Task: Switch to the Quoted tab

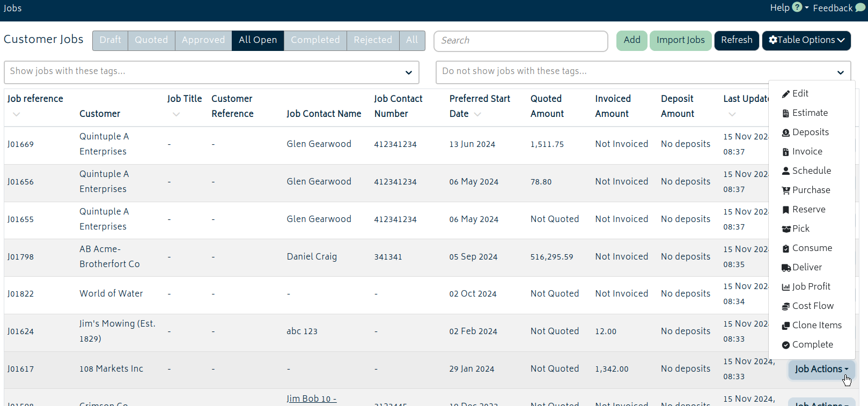Action: coord(151,40)
